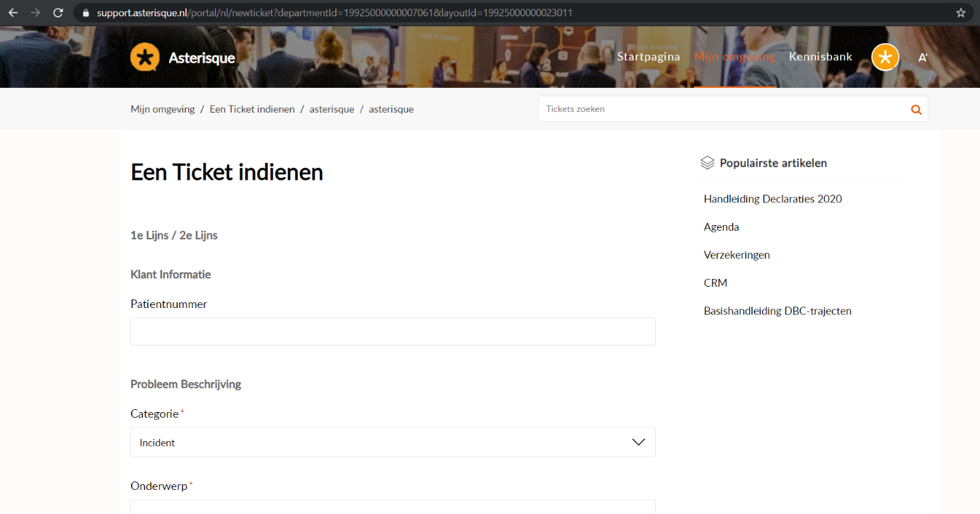Click the Patientnummer input field

click(x=393, y=331)
